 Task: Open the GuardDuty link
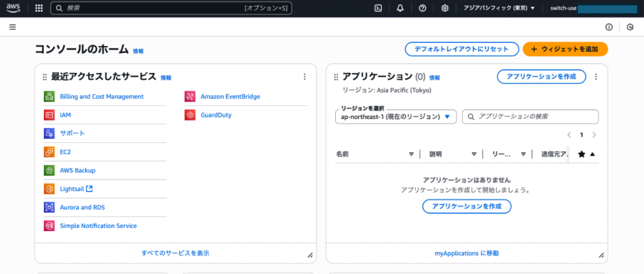216,115
